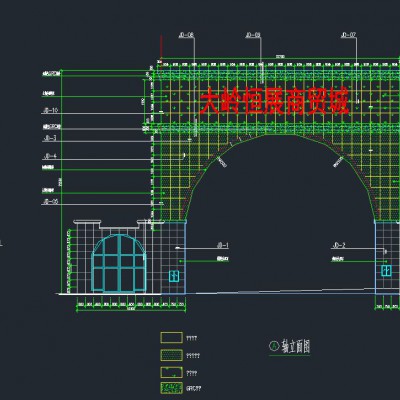Select the cyan door symbol on left pillar
This screenshot has width=400, height=400.
point(174,276)
